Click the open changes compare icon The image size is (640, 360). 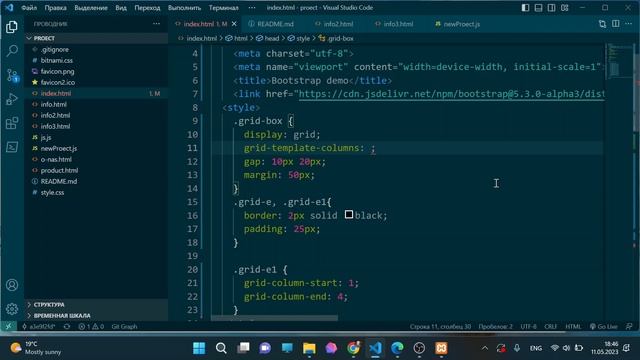point(602,24)
